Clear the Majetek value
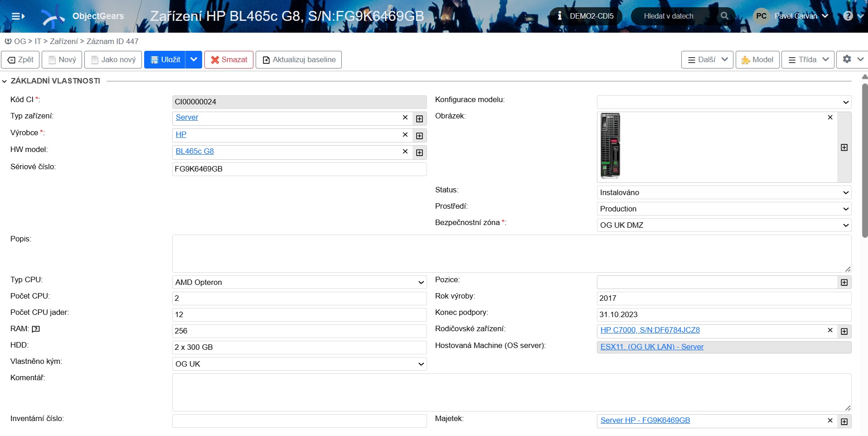 point(830,421)
